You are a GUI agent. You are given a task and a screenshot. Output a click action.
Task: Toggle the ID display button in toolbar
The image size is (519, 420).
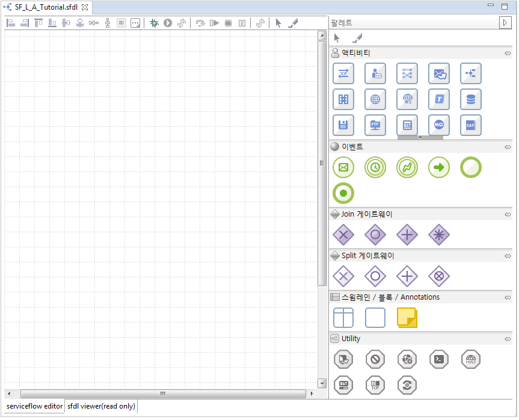[x=121, y=23]
